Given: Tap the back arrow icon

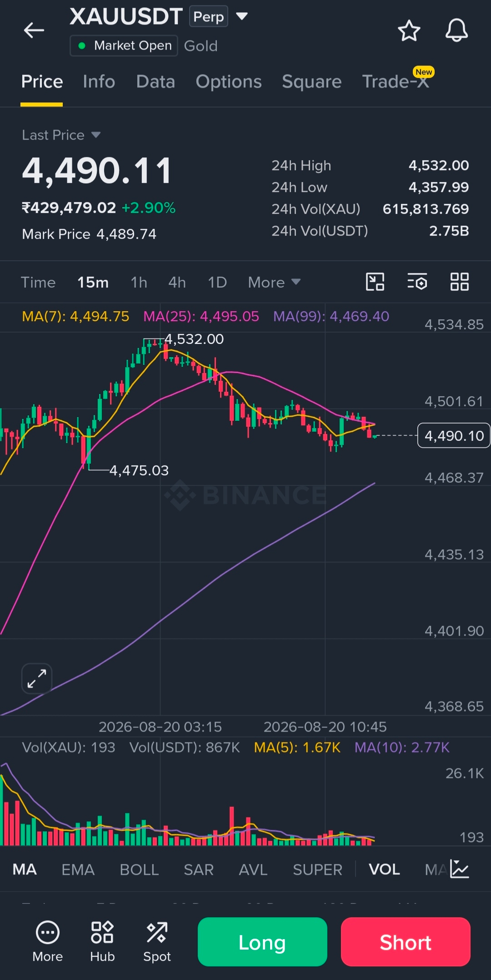Looking at the screenshot, I should (34, 30).
